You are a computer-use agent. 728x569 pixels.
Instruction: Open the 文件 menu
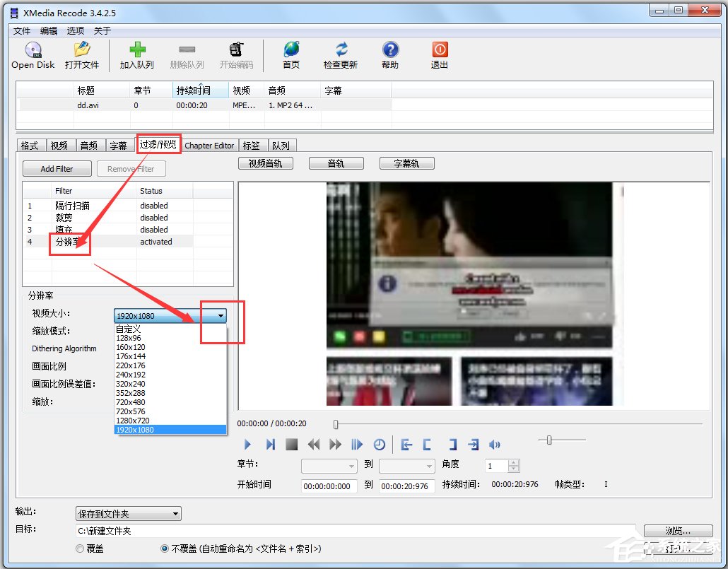(x=21, y=30)
